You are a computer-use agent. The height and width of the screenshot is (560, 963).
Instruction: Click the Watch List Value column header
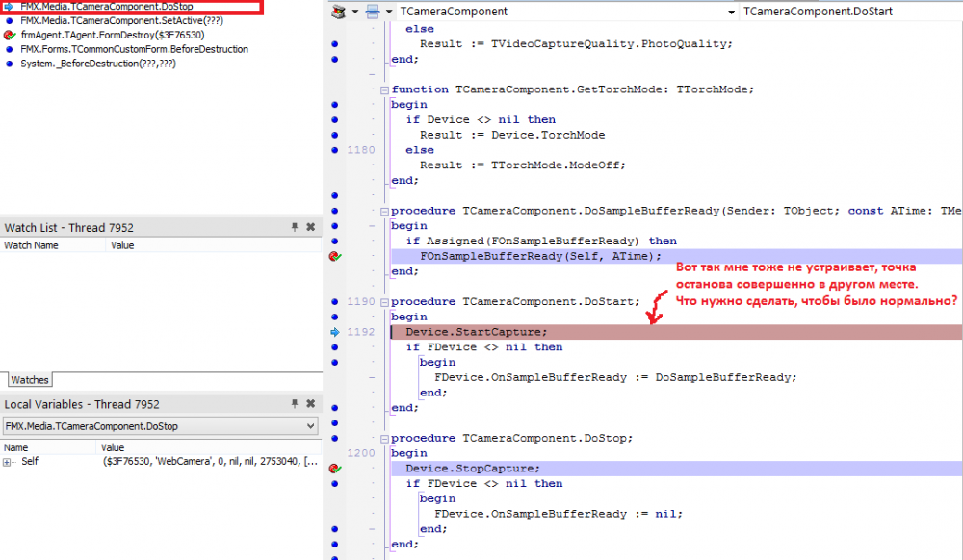pyautogui.click(x=214, y=245)
